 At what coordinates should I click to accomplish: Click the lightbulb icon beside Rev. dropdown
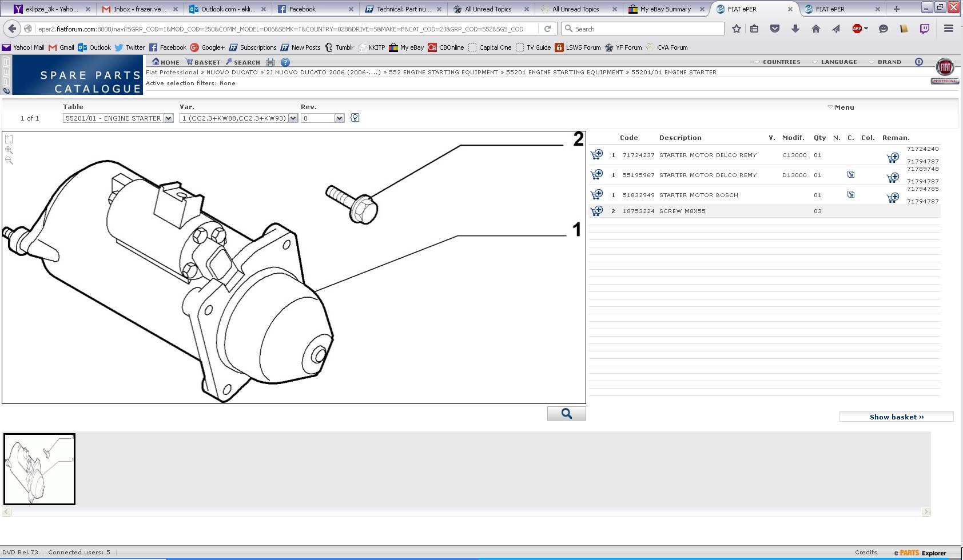(355, 117)
